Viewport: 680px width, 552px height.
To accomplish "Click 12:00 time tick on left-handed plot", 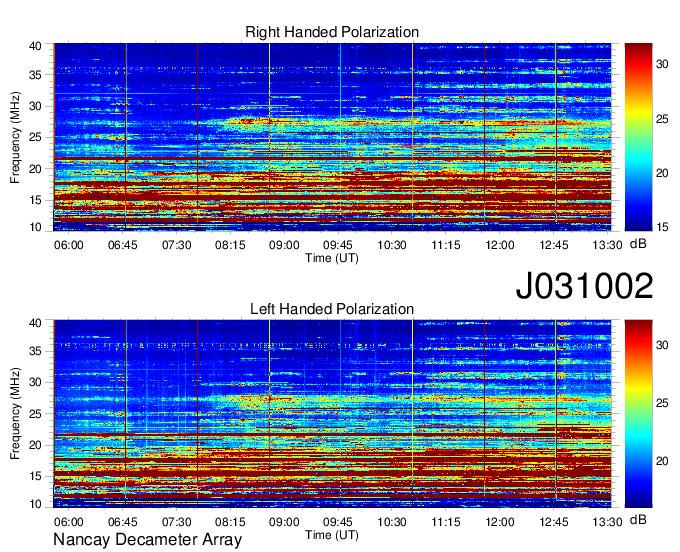I will tap(500, 522).
